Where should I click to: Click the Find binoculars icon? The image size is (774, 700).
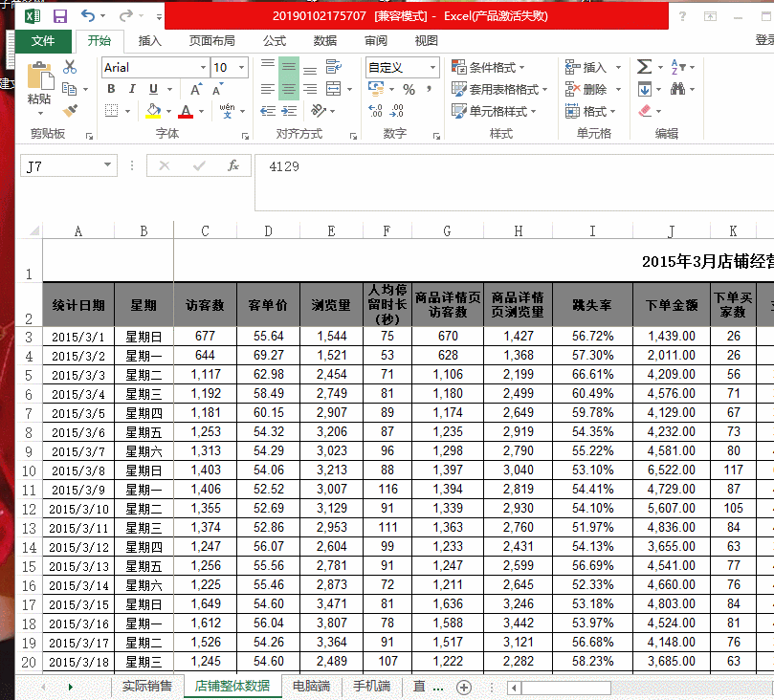(677, 89)
